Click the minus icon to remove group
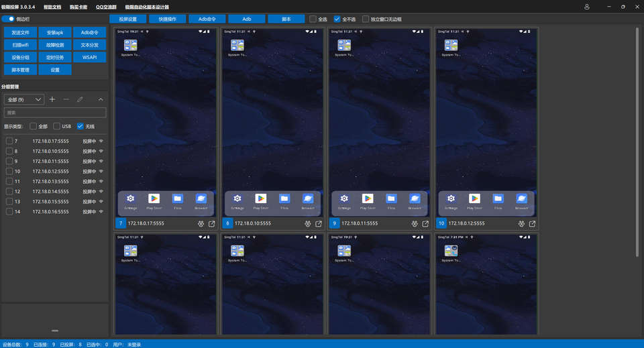 [66, 99]
